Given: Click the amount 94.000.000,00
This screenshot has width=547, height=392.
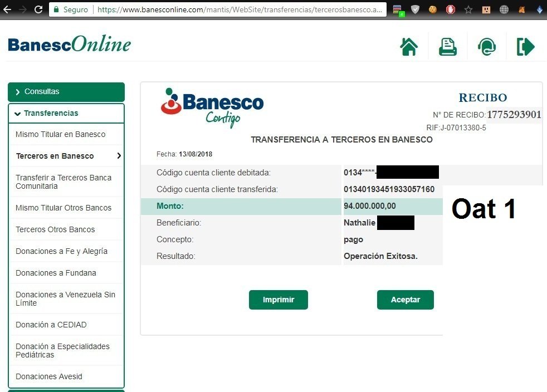Looking at the screenshot, I should 370,206.
